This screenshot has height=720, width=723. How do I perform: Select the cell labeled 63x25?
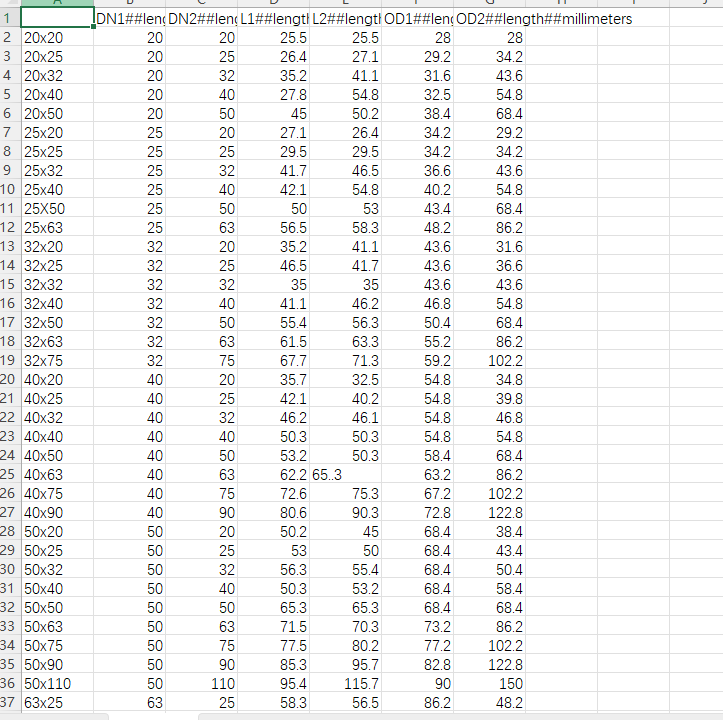pyautogui.click(x=56, y=701)
